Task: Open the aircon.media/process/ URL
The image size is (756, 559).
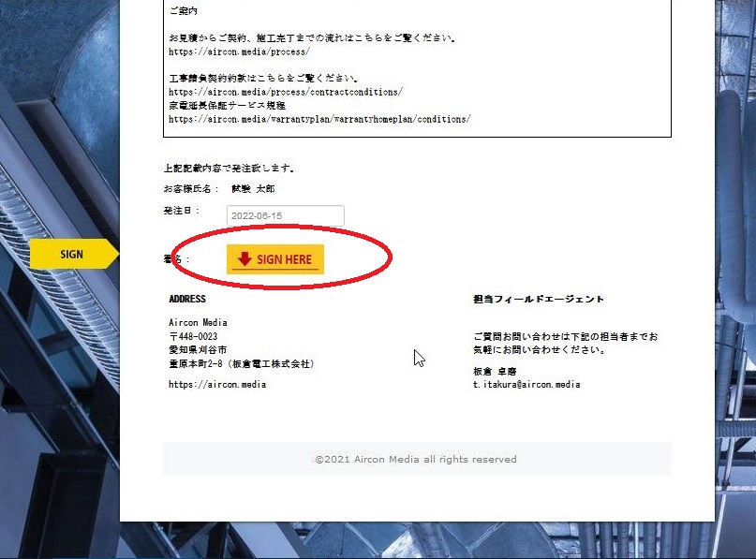Action: (x=239, y=52)
